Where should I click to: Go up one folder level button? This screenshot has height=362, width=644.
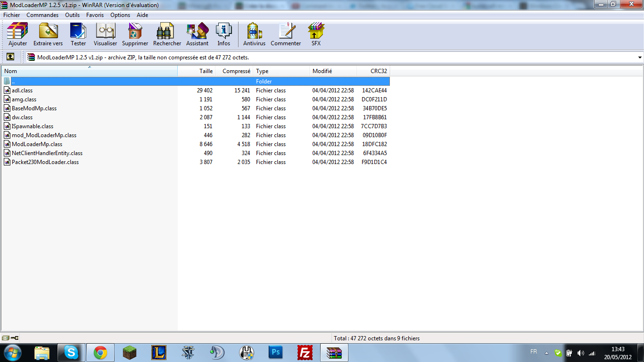click(x=10, y=57)
